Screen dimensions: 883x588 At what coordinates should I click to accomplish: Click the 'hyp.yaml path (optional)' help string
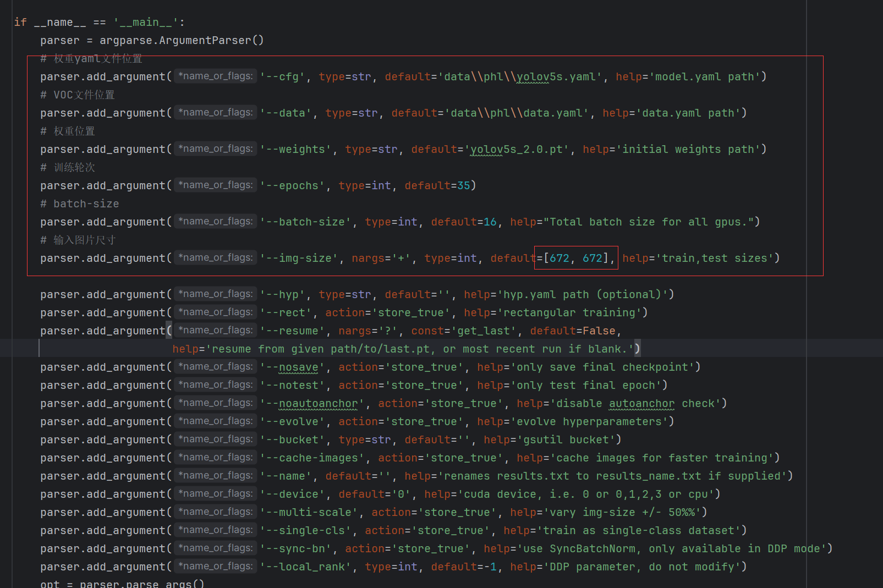(583, 294)
